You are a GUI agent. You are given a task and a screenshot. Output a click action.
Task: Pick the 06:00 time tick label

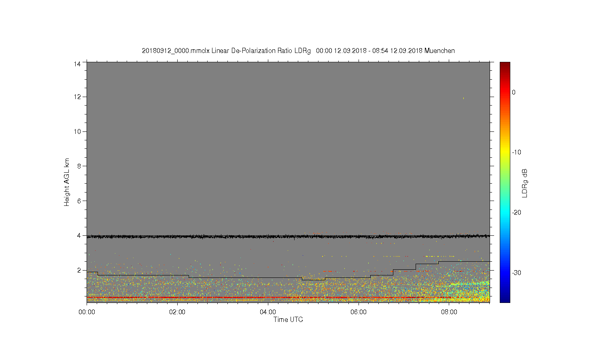(x=359, y=312)
